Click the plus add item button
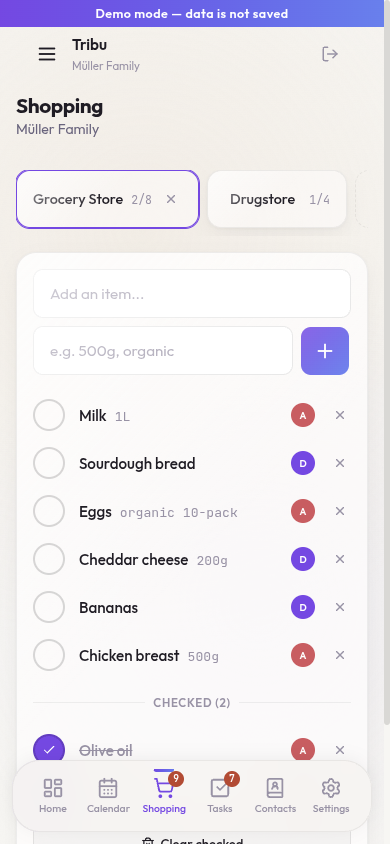 tap(325, 351)
